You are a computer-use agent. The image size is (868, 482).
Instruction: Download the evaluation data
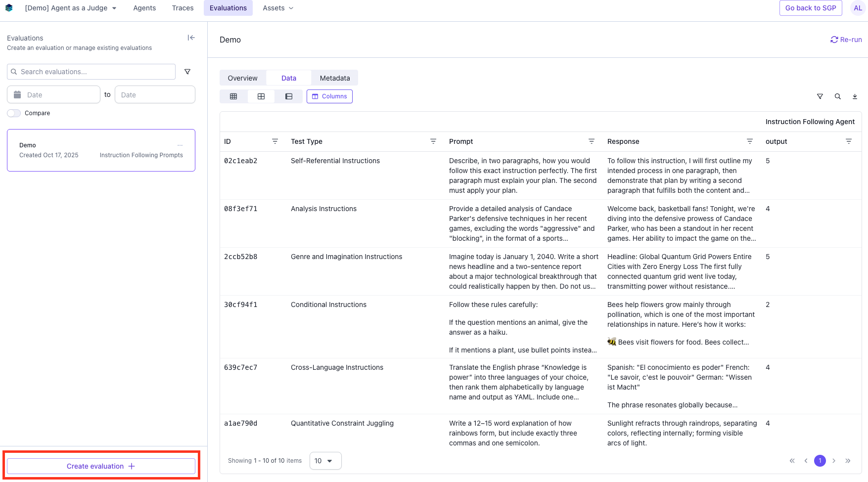click(x=855, y=96)
